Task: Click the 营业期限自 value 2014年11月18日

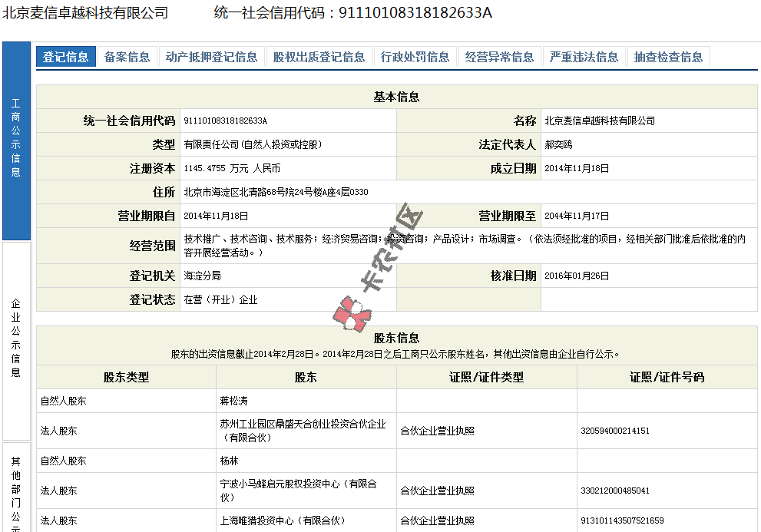Action: click(x=216, y=216)
